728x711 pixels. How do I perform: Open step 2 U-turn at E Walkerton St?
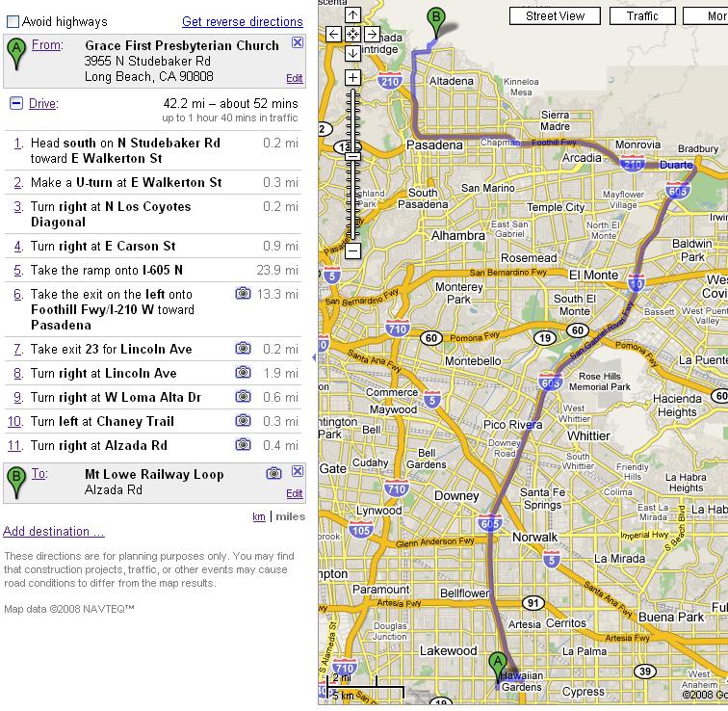point(153,182)
